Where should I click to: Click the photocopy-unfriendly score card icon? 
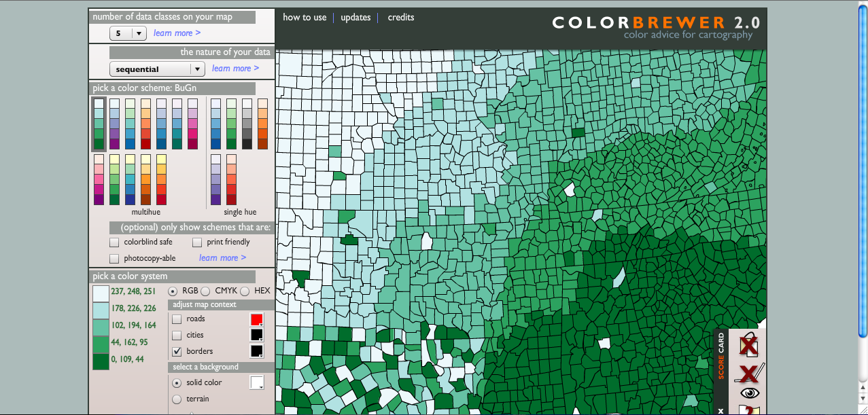[748, 345]
